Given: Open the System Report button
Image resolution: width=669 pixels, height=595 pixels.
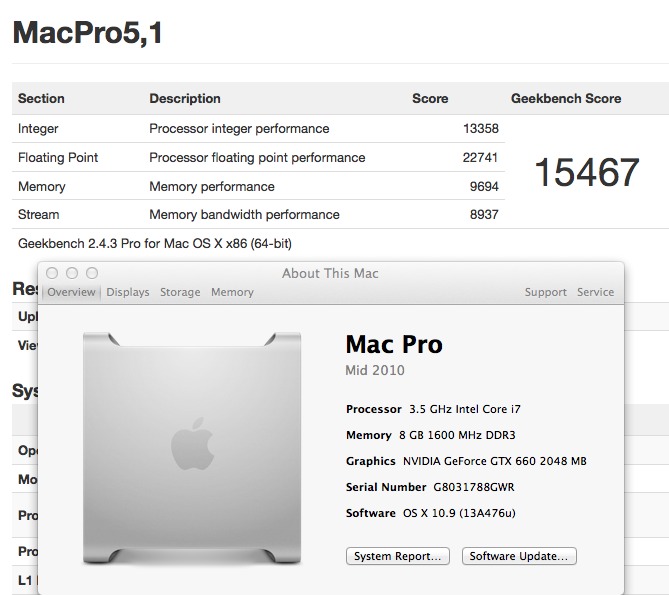Looking at the screenshot, I should click(398, 556).
